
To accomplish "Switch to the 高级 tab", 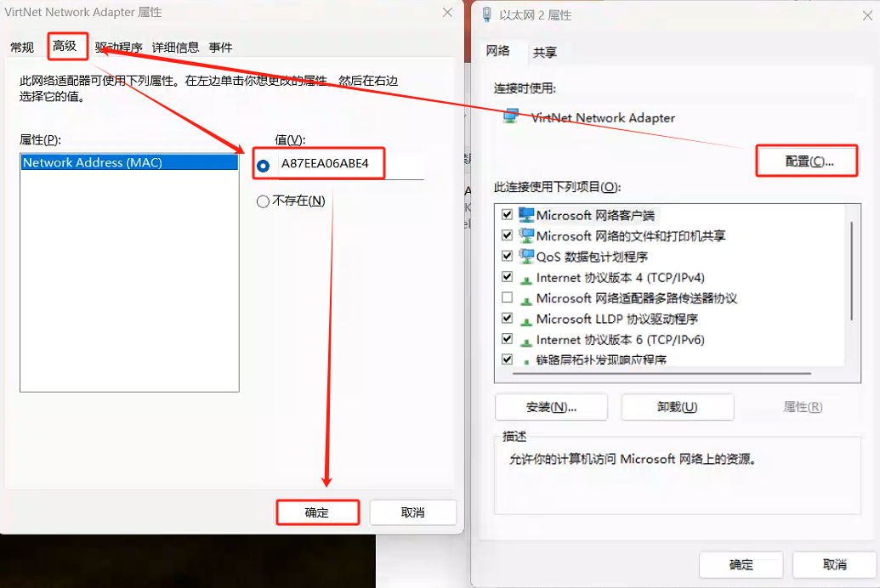I will pos(65,47).
